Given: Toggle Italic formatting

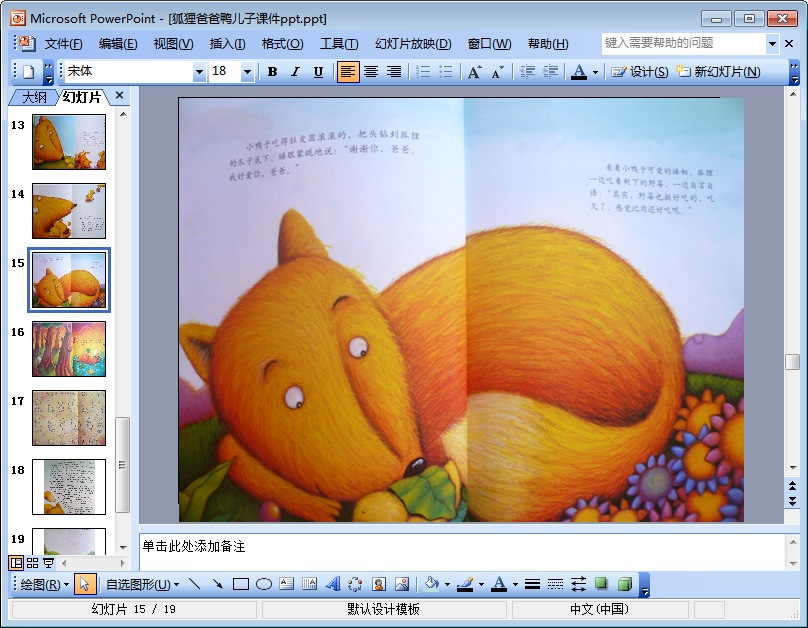Looking at the screenshot, I should (295, 72).
